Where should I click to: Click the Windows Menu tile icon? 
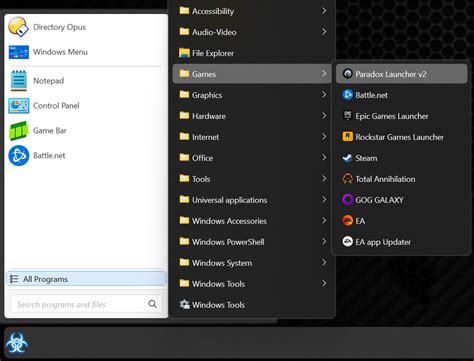[19, 52]
